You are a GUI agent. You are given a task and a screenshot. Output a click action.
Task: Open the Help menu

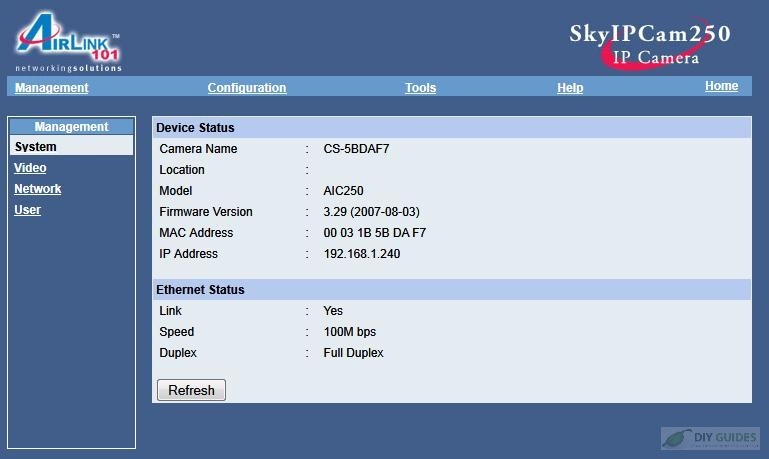click(570, 88)
